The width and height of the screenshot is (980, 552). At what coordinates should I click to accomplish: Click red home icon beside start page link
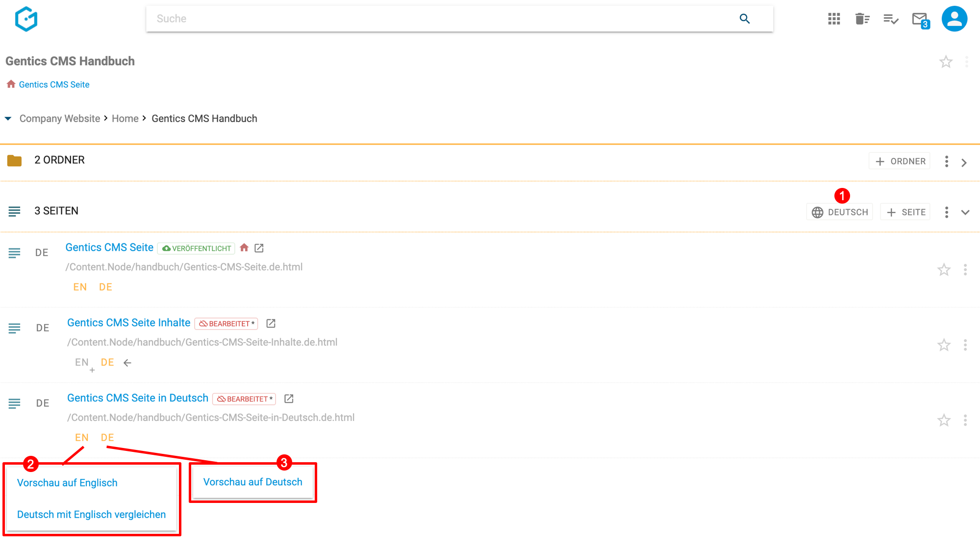click(11, 84)
